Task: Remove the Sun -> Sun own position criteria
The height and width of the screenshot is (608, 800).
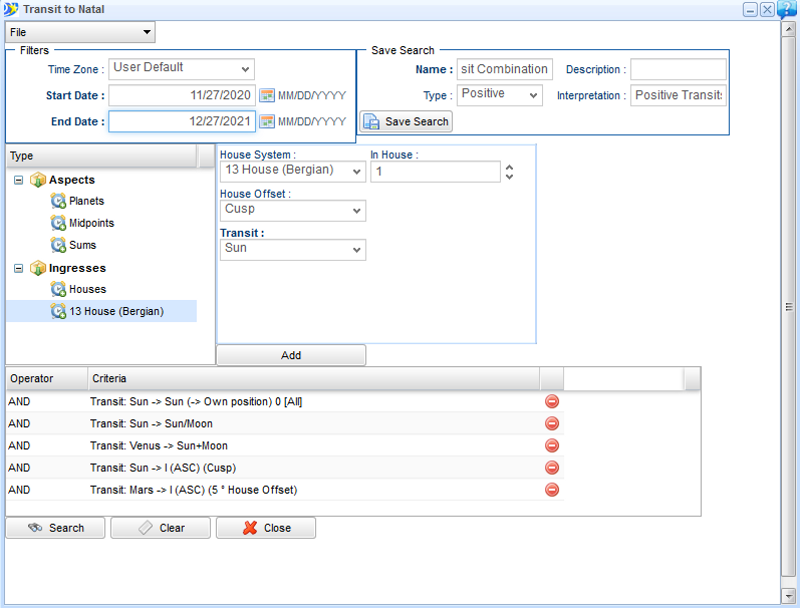Action: [x=551, y=402]
